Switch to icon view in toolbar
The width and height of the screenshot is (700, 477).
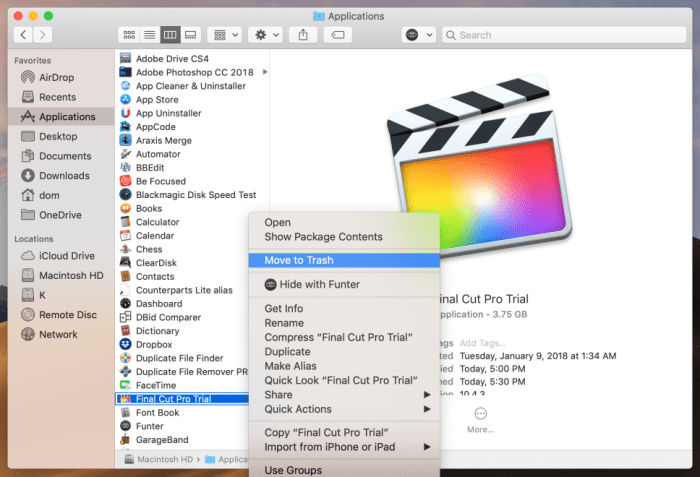tap(128, 34)
